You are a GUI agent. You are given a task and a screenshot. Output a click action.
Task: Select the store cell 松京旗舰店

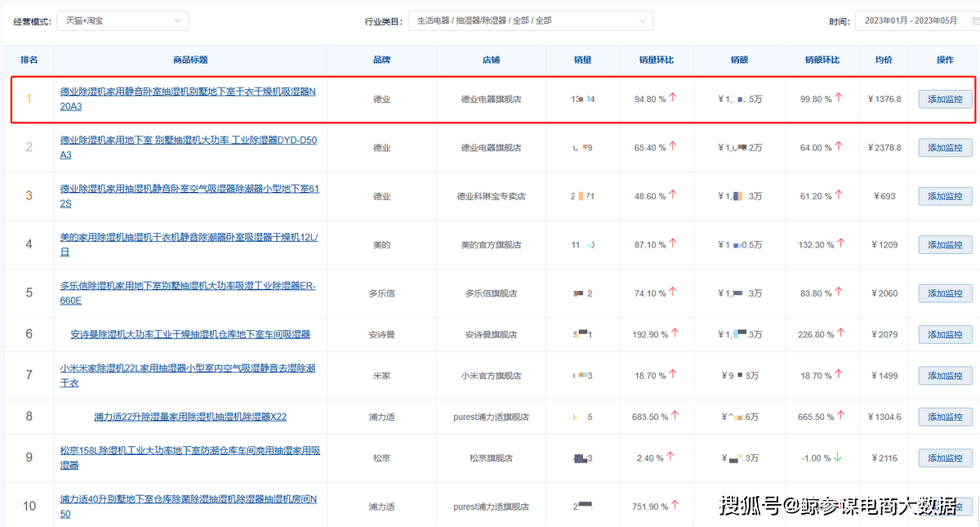click(491, 458)
